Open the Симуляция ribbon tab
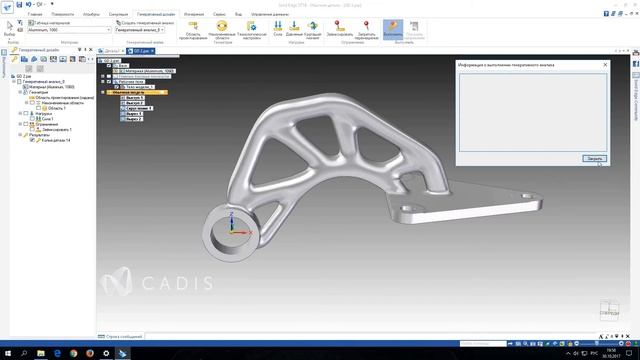This screenshot has width=640, height=360. click(118, 14)
